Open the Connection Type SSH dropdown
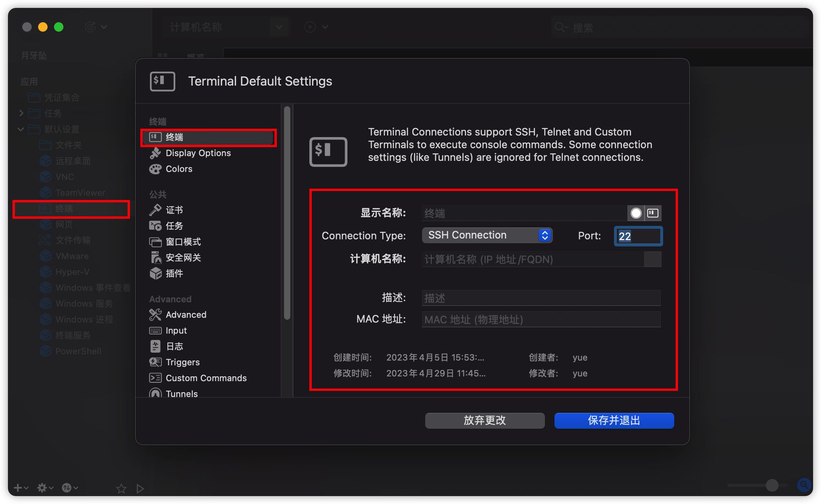The image size is (821, 504). (x=487, y=235)
